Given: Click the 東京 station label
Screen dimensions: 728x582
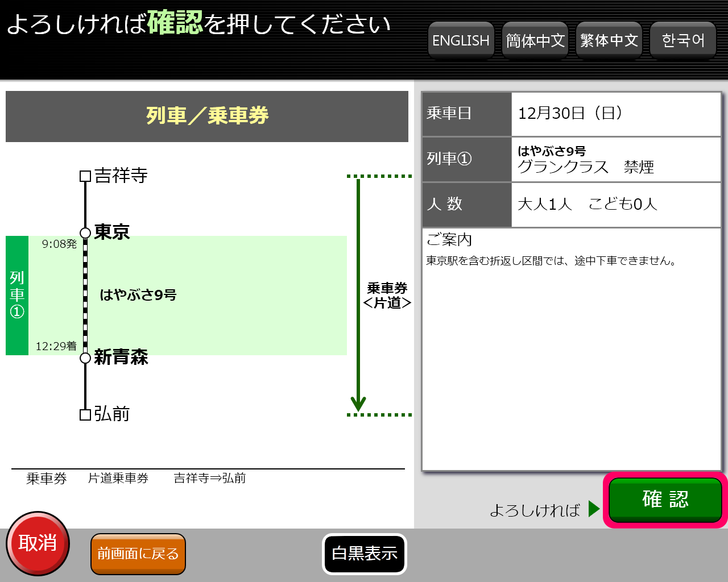Looking at the screenshot, I should (112, 232).
